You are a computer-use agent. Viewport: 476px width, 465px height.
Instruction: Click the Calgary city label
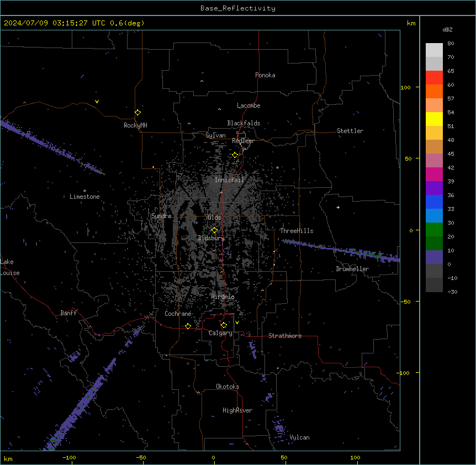point(221,333)
